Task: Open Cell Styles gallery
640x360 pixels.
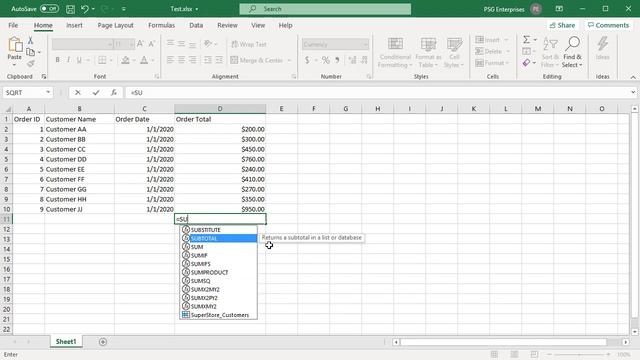Action: 454,53
